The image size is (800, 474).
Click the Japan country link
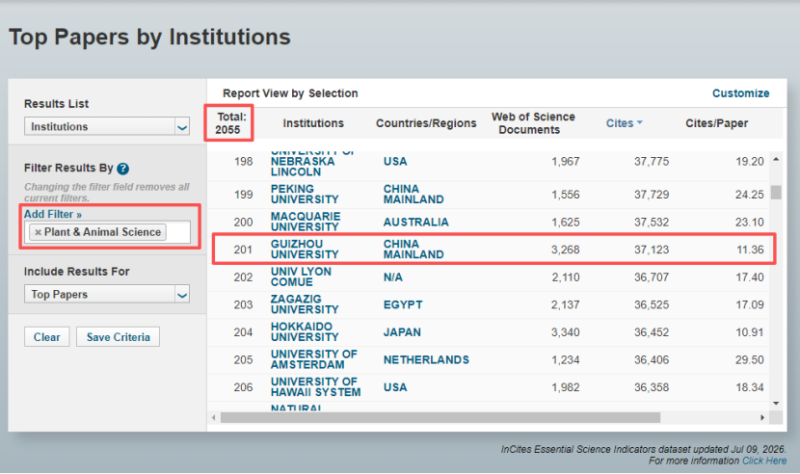click(402, 332)
